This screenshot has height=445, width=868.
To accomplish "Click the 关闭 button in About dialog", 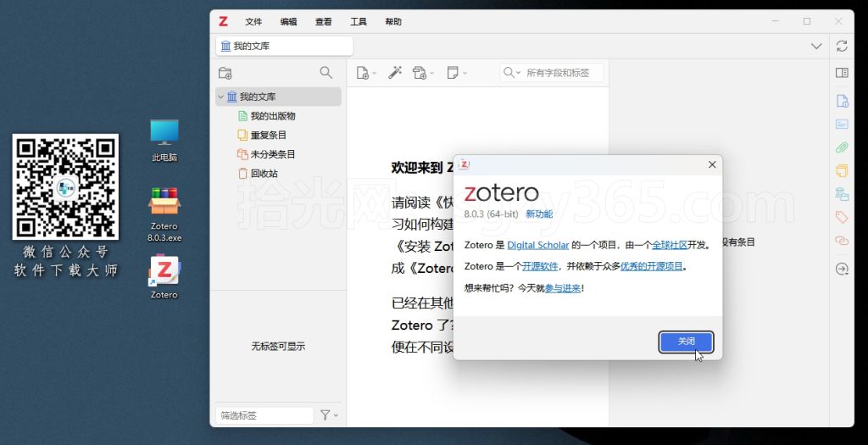I will (x=687, y=342).
